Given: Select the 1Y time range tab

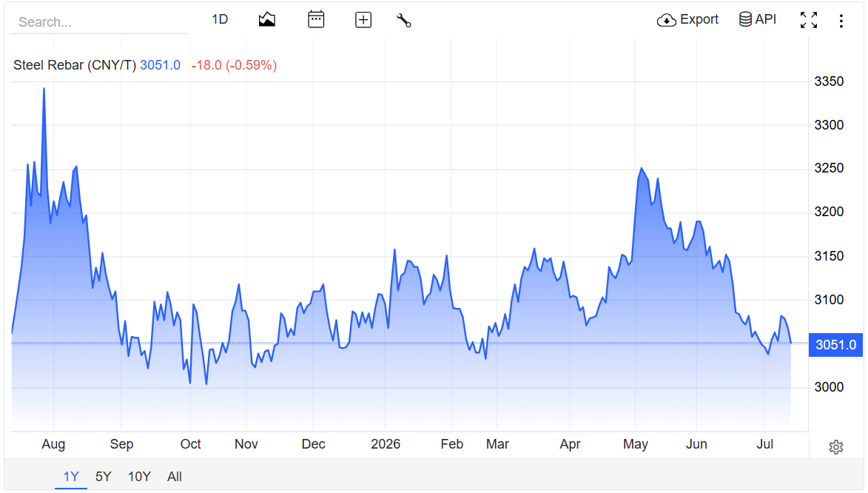Looking at the screenshot, I should [x=71, y=477].
